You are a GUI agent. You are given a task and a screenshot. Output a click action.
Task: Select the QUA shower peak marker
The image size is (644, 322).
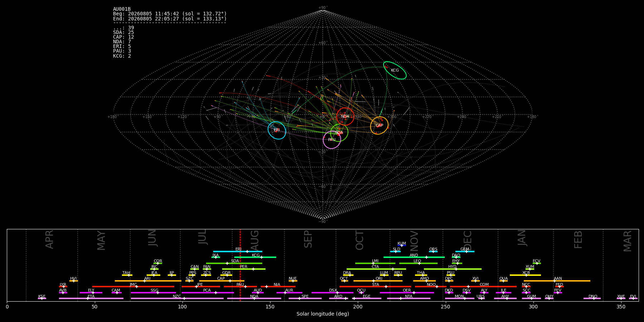pos(503,281)
